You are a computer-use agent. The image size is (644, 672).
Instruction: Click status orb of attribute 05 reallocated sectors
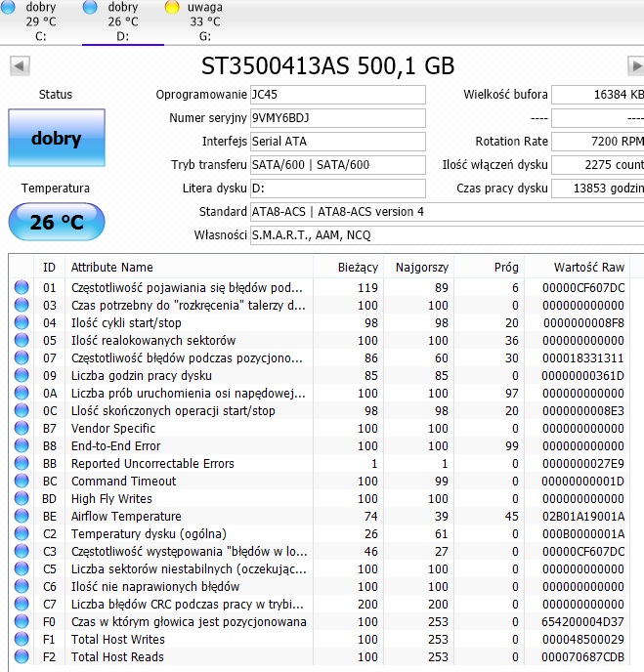21,340
